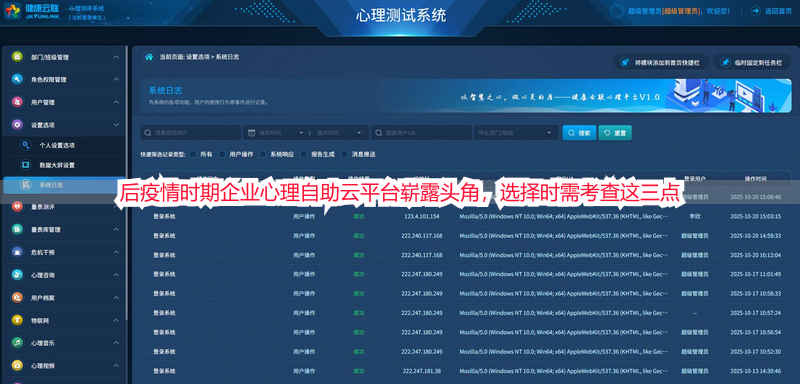Image resolution: width=800 pixels, height=384 pixels.
Task: Click the 部门/班级管理 sidebar icon
Action: tap(17, 57)
